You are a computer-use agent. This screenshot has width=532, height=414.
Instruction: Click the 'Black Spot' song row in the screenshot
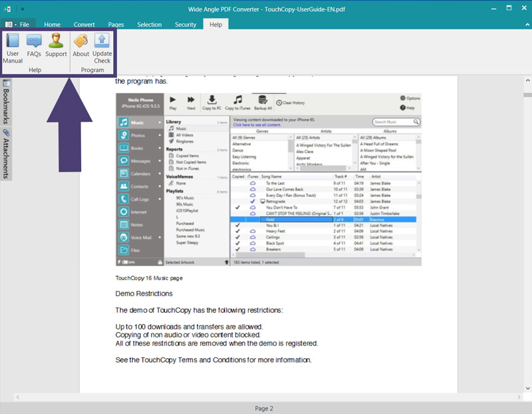coord(324,243)
